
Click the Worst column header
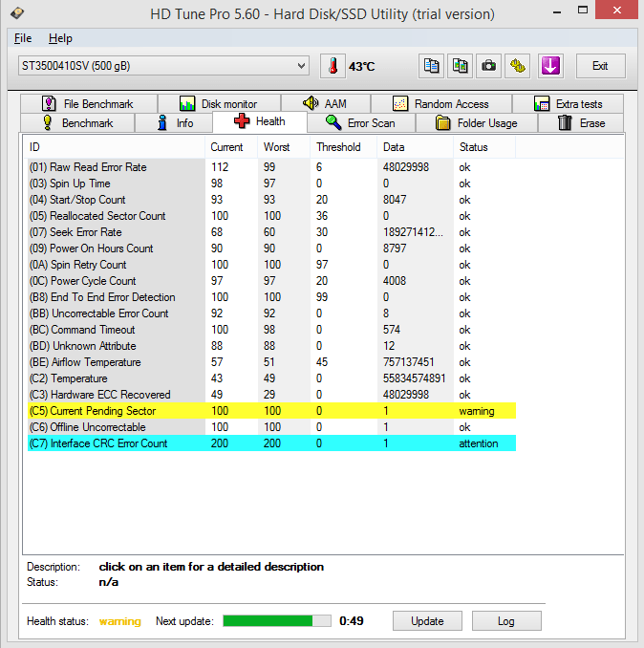[284, 147]
